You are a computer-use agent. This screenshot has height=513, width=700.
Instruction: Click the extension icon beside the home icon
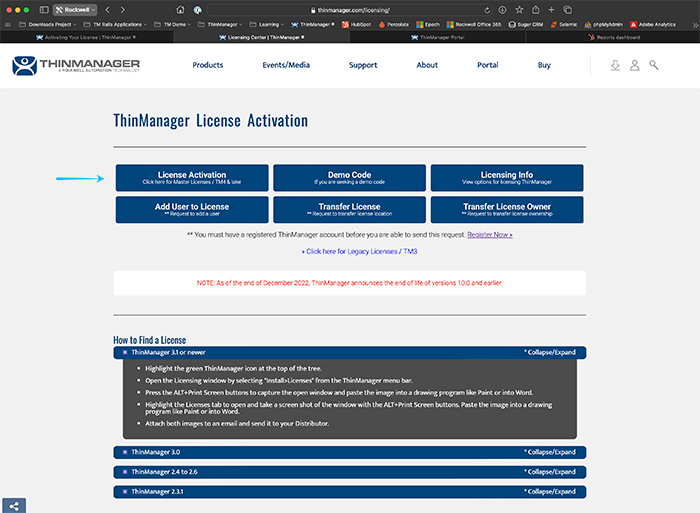click(x=197, y=10)
